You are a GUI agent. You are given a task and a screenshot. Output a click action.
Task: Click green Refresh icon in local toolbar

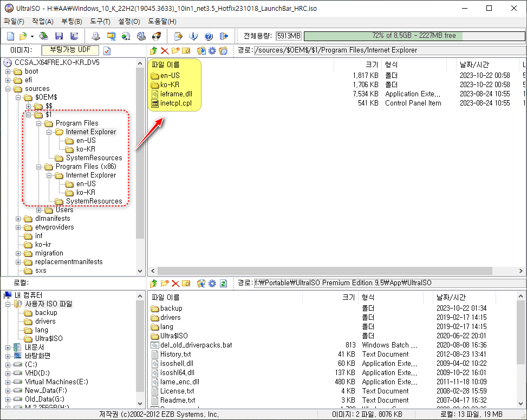[223, 284]
